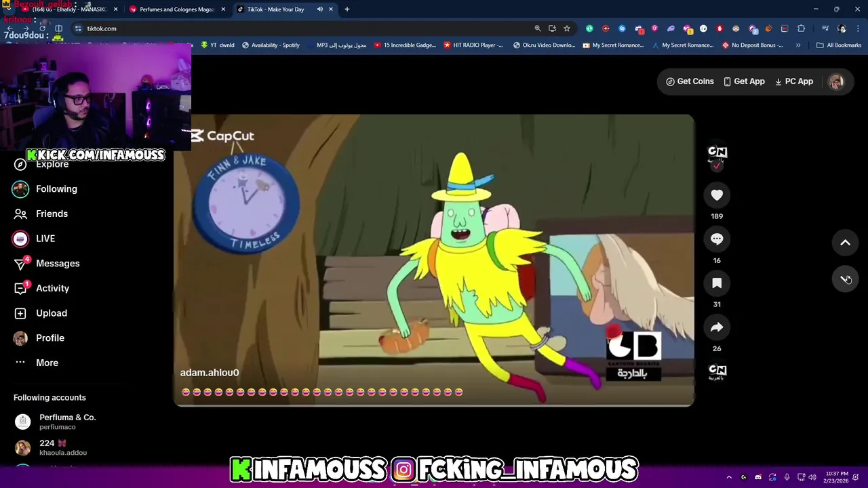Screen dimensions: 868x488
Task: Click the video to pause playback
Action: 434,260
